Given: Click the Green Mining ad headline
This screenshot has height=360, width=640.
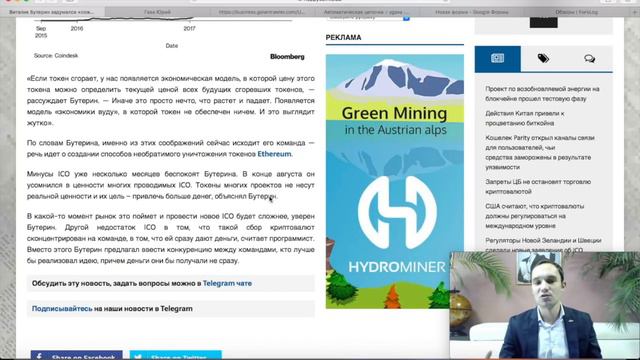Looking at the screenshot, I should tap(394, 113).
